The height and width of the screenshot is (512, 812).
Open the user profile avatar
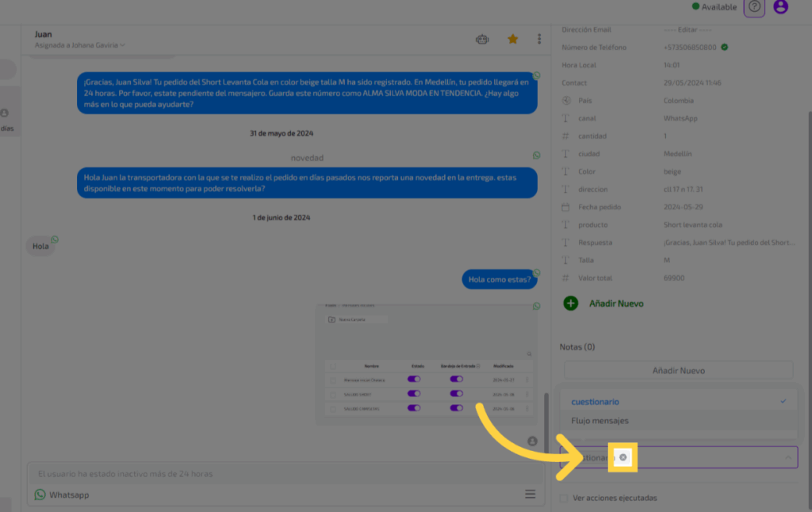pyautogui.click(x=780, y=7)
